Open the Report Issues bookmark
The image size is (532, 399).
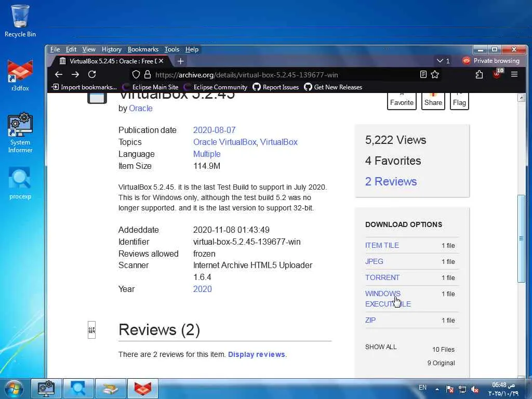(276, 87)
